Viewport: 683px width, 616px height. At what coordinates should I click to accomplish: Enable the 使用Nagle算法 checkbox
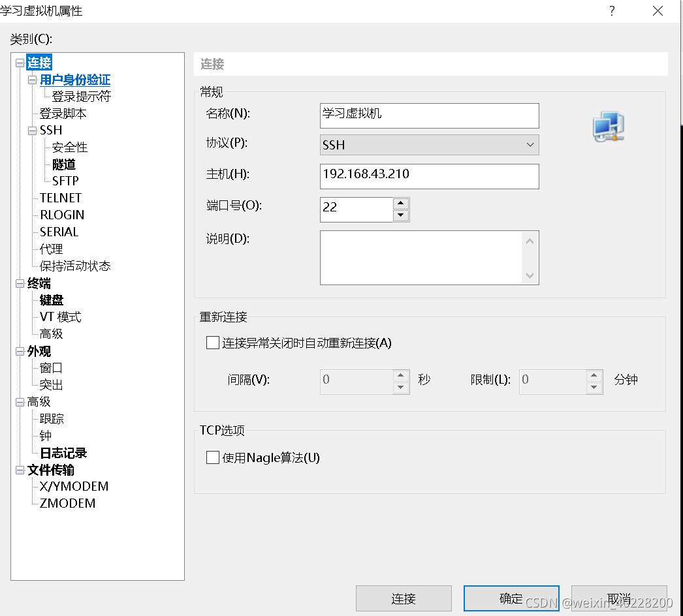coord(212,457)
